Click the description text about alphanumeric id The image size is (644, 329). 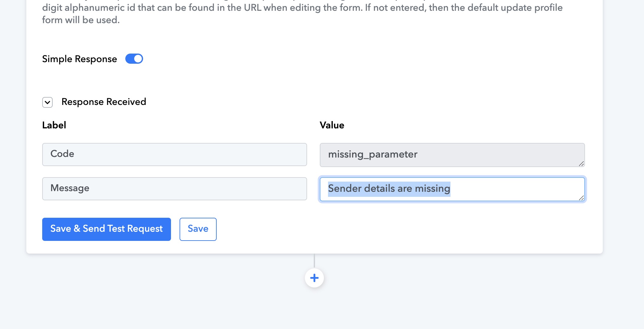click(302, 13)
